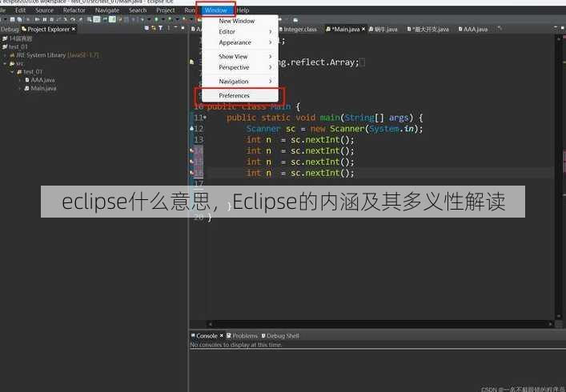Image resolution: width=566 pixels, height=392 pixels.
Task: Show hidden editor tabs list
Action: [x=500, y=28]
